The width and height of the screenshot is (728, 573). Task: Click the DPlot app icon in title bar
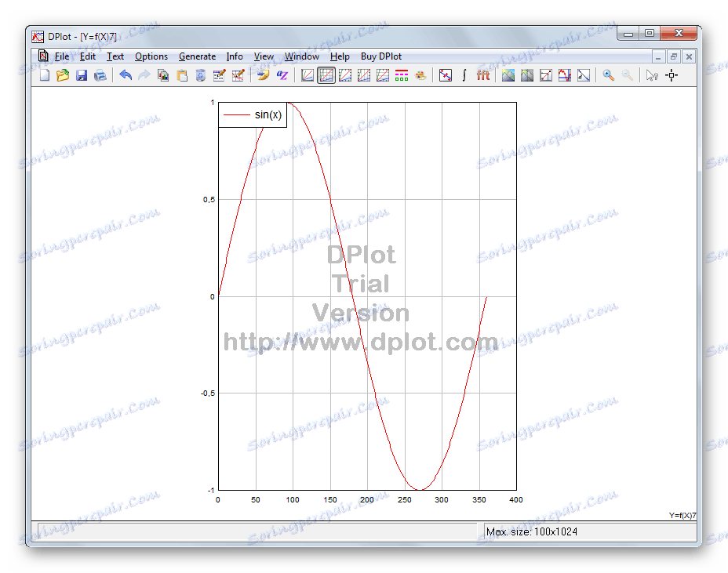point(38,37)
